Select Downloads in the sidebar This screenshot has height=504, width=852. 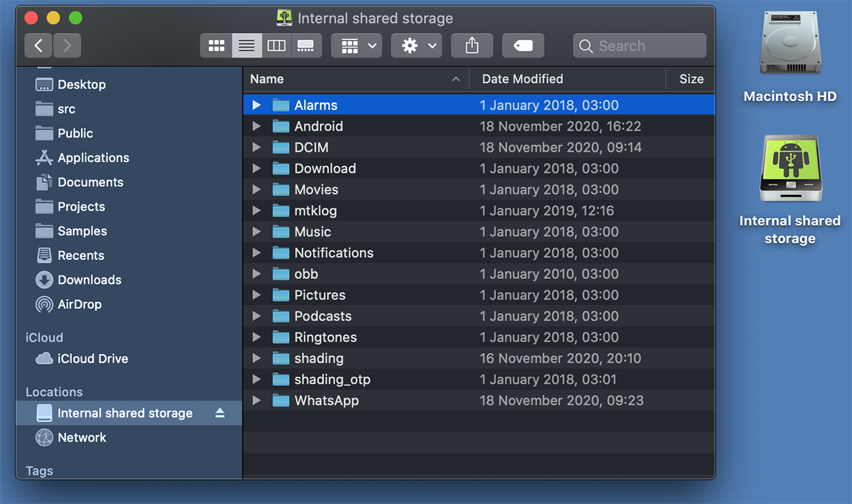pos(89,279)
